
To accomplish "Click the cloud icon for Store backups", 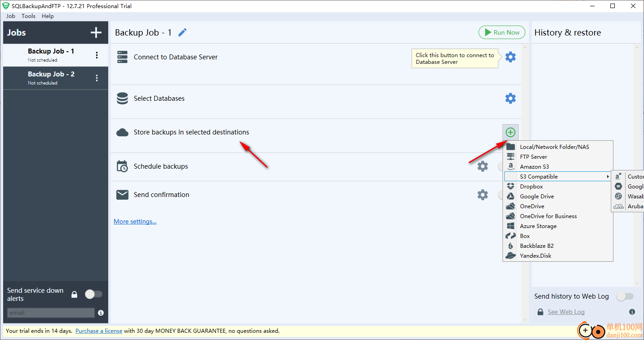I will tap(122, 132).
